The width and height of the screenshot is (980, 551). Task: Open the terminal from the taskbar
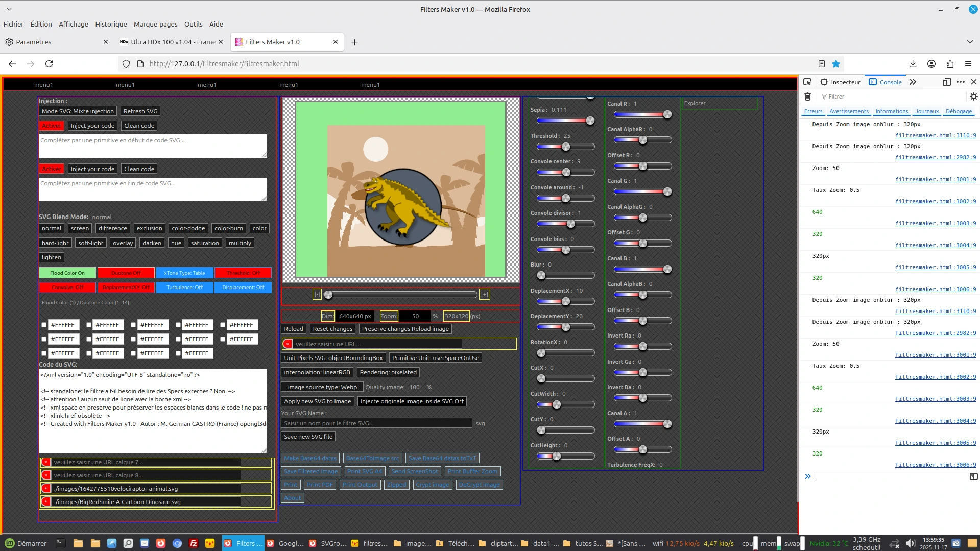(61, 543)
